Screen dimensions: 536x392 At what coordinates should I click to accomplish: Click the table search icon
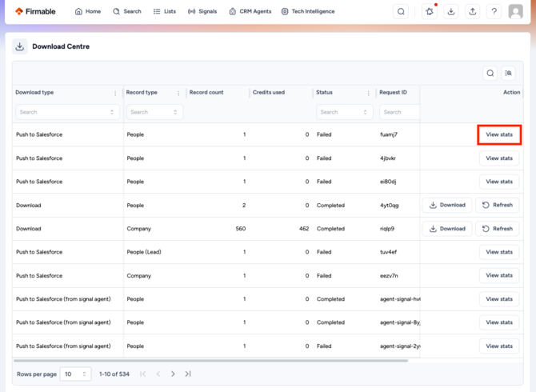coord(490,73)
